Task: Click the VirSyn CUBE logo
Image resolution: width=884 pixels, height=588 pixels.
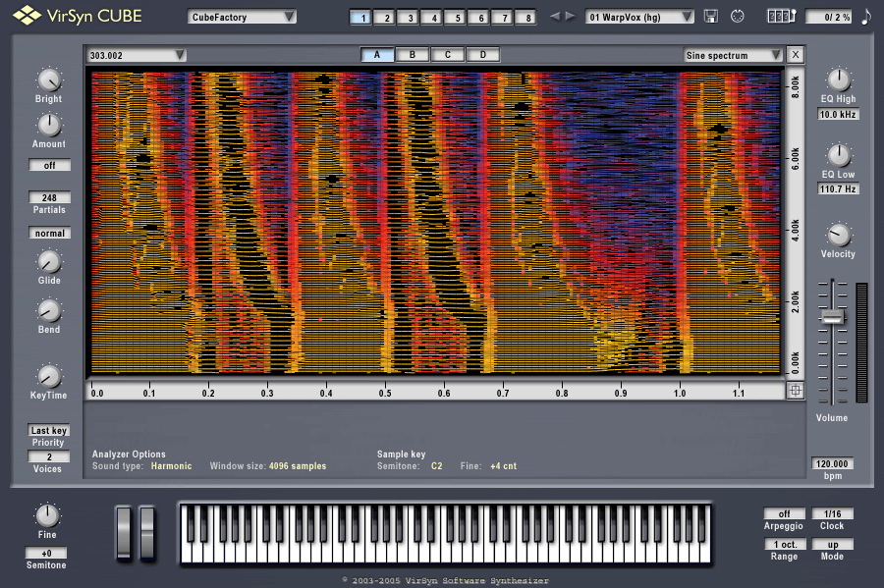Action: point(78,16)
